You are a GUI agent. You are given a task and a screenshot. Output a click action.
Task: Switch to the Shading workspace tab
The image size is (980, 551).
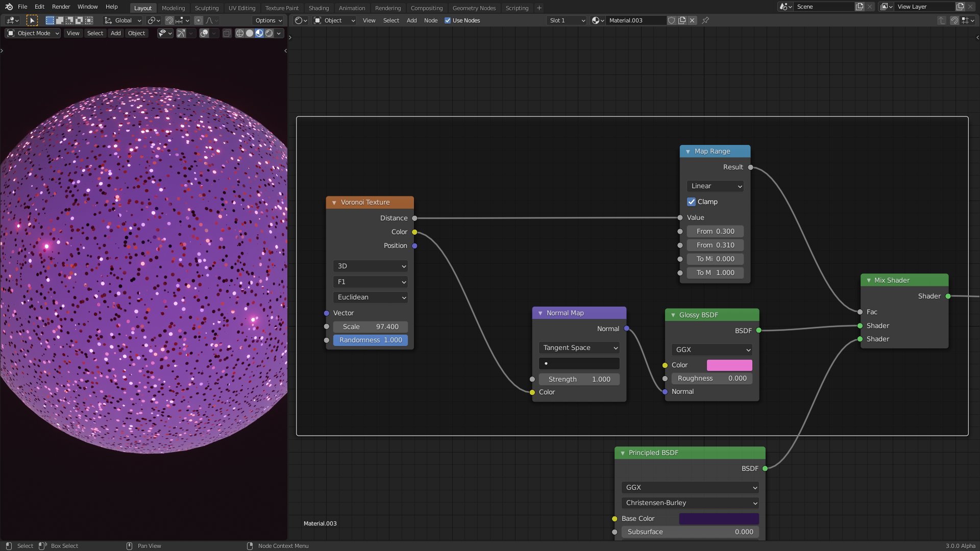point(318,8)
